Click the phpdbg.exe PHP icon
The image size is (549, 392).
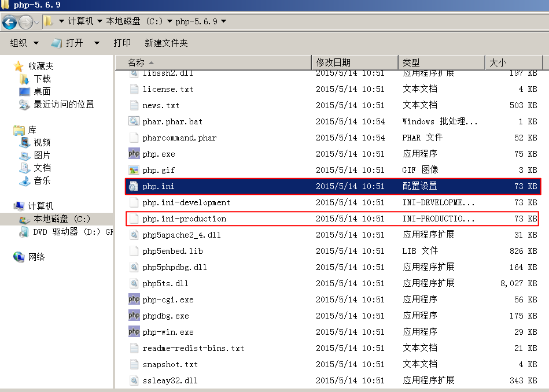[134, 316]
